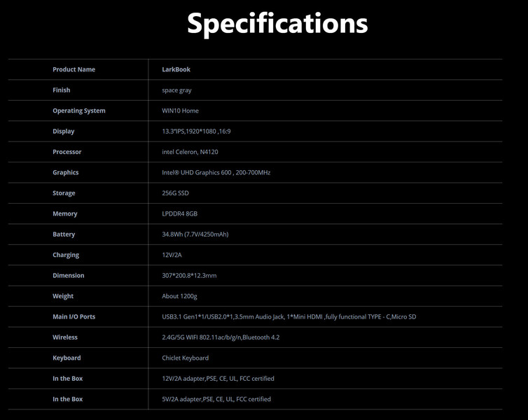Click the LPDDR4 8GB memory value

click(180, 213)
